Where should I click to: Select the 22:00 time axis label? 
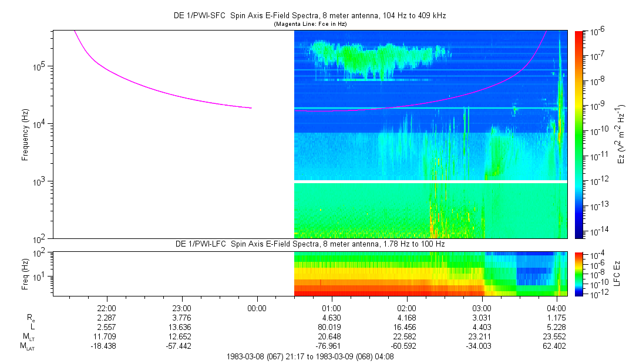(106, 308)
